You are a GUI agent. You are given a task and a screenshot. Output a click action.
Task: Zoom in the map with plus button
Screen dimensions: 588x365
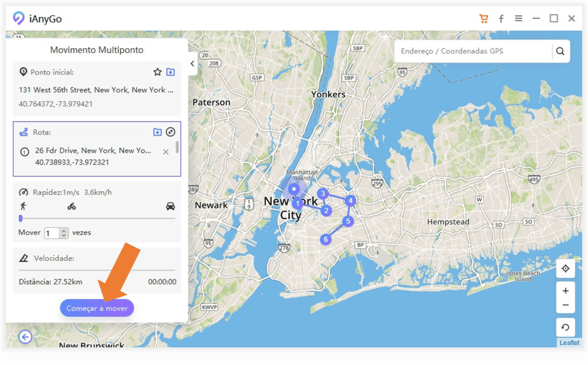point(566,291)
